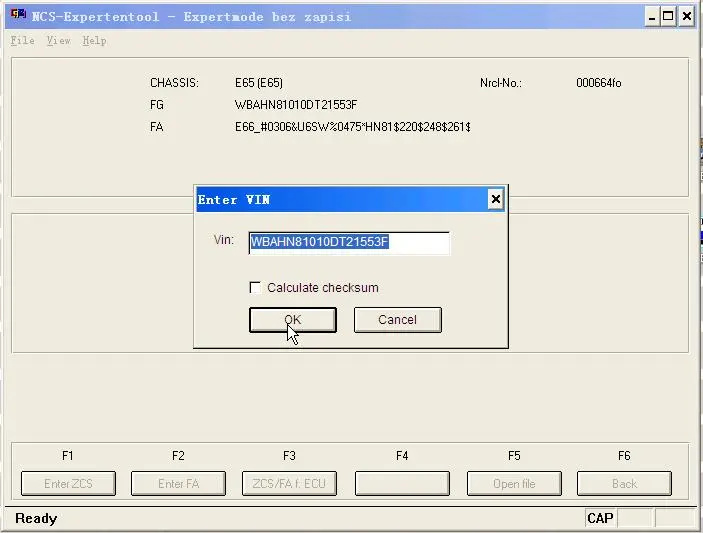
Task: Click the Nrcl-No. value 000664fo
Action: pos(599,83)
